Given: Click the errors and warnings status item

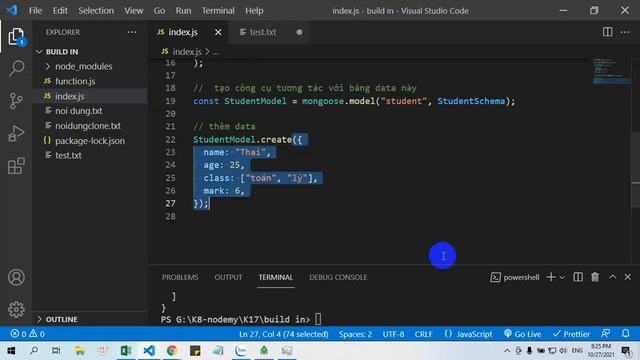Looking at the screenshot, I should pyautogui.click(x=27, y=334).
